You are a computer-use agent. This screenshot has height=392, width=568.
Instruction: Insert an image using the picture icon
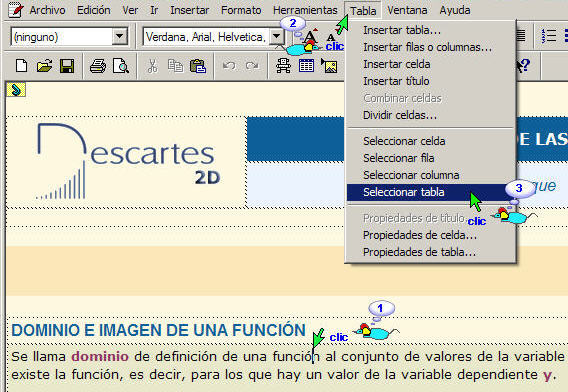(329, 66)
